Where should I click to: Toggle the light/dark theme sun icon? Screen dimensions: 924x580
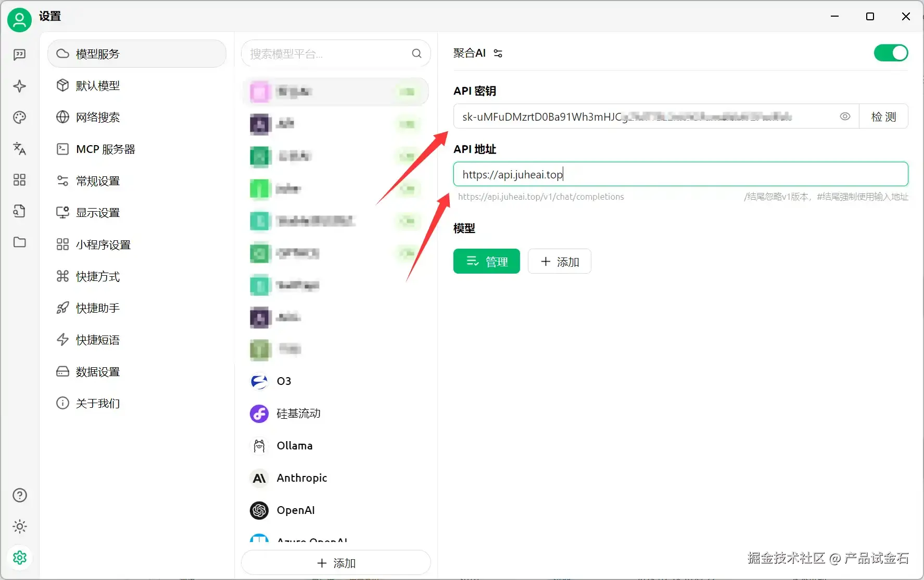19,526
